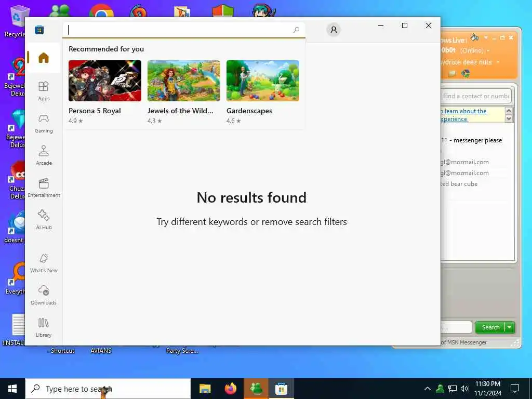Open Messenger show menu arrow
This screenshot has width=532, height=399.
pyautogui.click(x=486, y=37)
